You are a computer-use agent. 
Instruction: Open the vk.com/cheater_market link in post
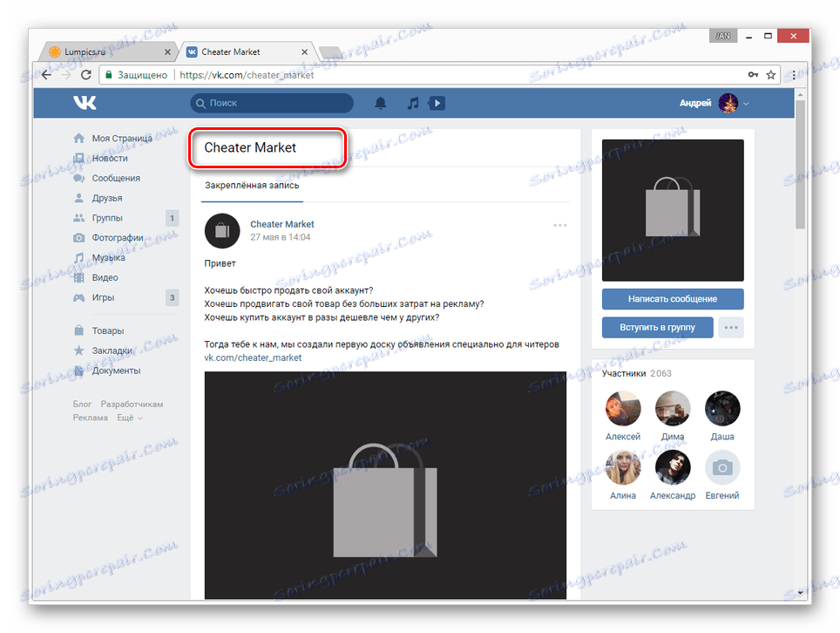tap(253, 357)
